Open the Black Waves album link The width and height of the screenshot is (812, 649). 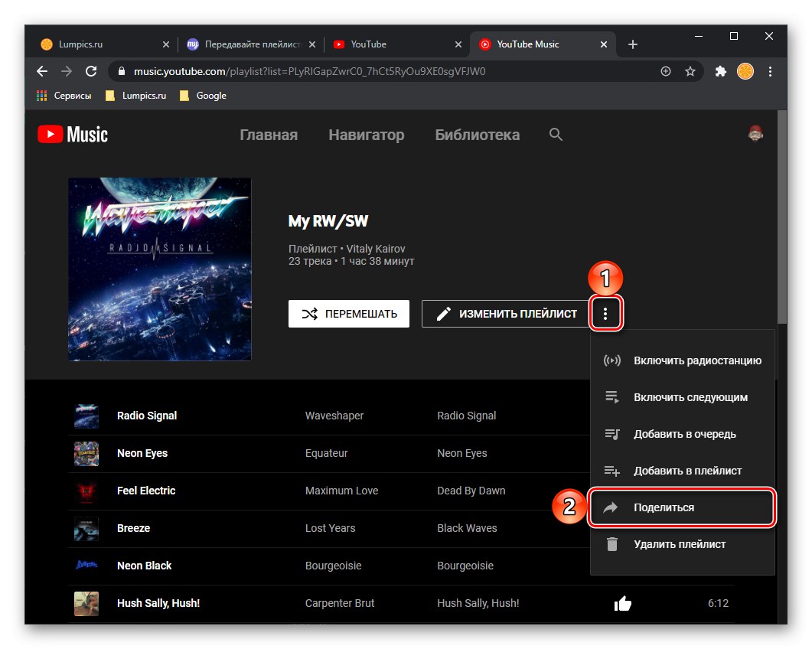coord(467,528)
